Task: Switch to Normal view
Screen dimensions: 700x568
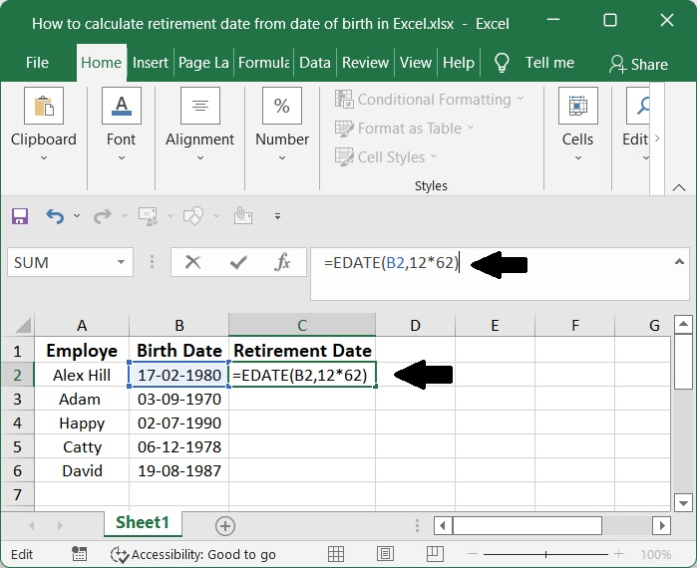Action: [336, 554]
